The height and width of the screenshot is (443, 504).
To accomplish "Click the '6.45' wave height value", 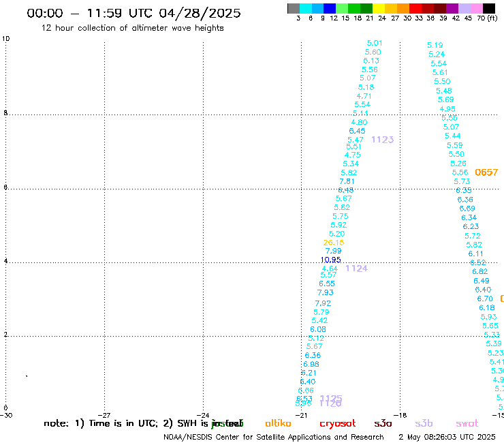I will pos(357,131).
